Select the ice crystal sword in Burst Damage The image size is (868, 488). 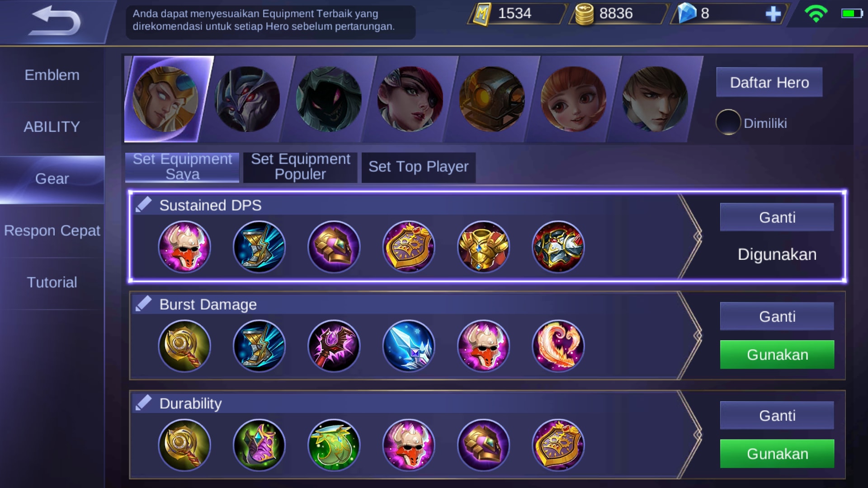(409, 346)
